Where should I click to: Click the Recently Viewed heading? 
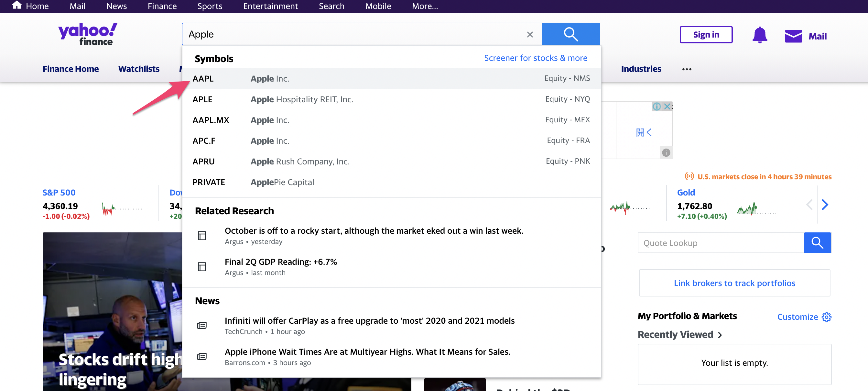pyautogui.click(x=675, y=335)
